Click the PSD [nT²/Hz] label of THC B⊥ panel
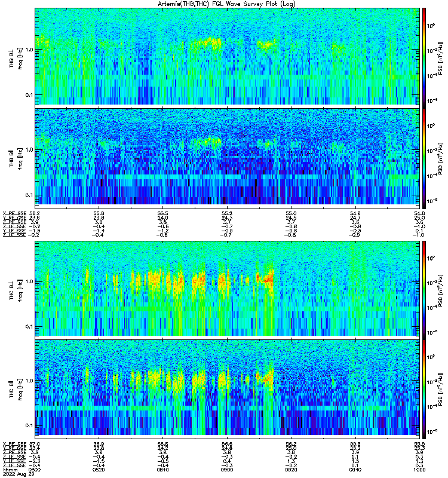 tap(441, 290)
